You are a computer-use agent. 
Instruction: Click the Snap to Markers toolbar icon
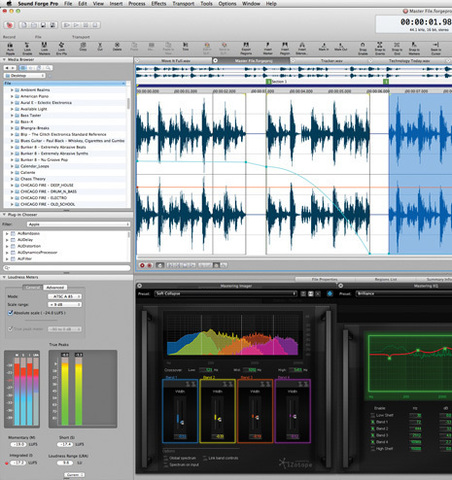414,48
